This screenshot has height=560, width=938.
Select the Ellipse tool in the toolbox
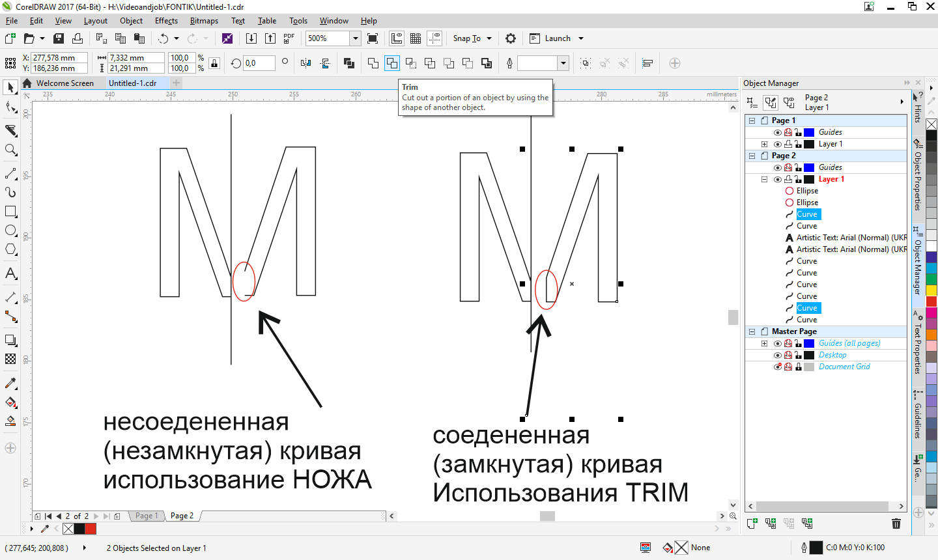coord(10,231)
